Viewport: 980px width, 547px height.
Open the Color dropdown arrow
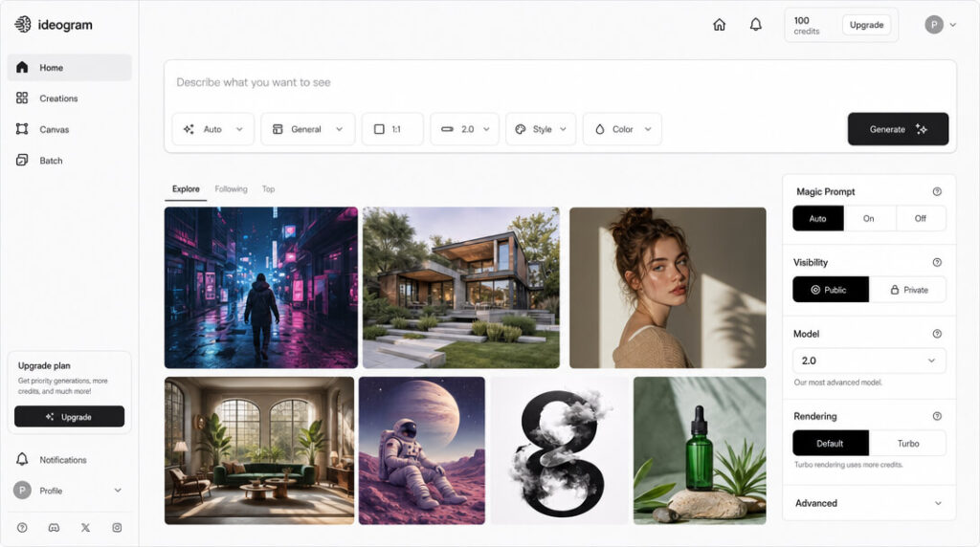click(648, 129)
